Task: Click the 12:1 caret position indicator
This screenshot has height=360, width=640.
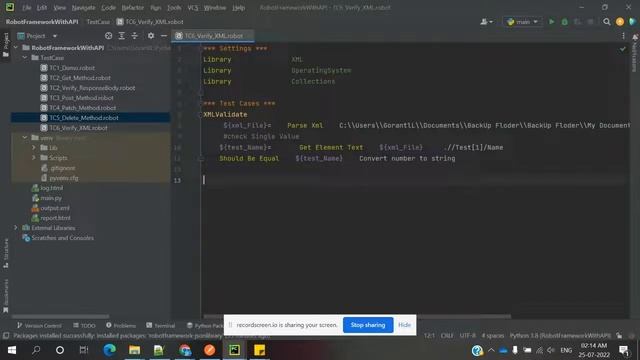Action: (429, 336)
